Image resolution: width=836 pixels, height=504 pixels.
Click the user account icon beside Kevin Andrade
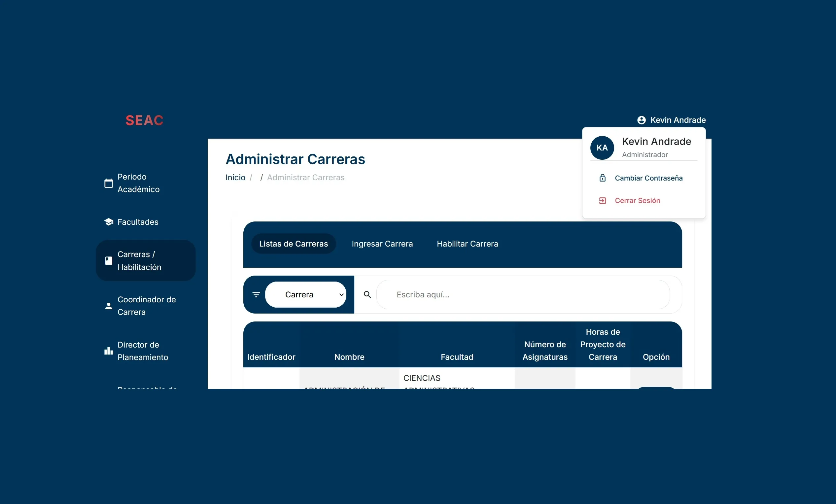641,120
